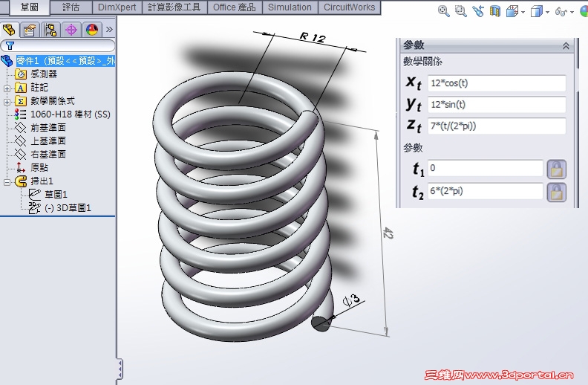Expand more manager tabs chevron
The image size is (588, 385).
[109, 29]
